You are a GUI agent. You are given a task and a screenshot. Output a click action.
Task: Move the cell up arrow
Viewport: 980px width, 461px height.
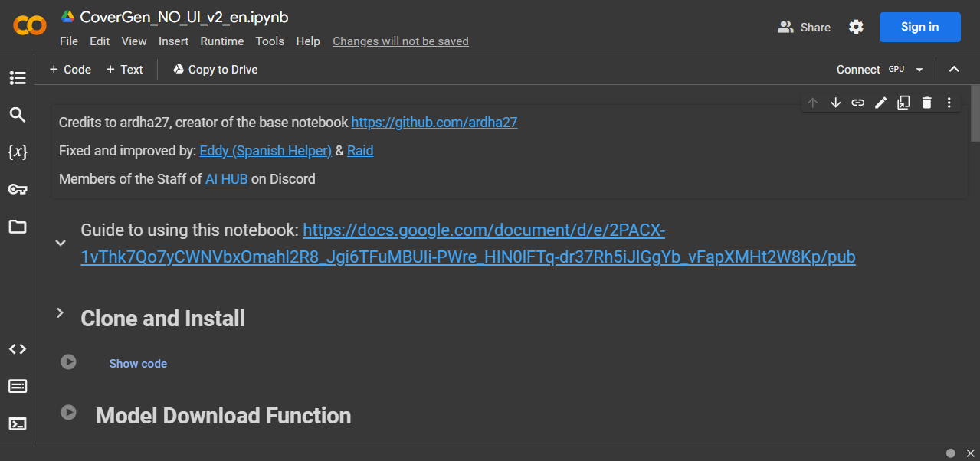[x=813, y=103]
